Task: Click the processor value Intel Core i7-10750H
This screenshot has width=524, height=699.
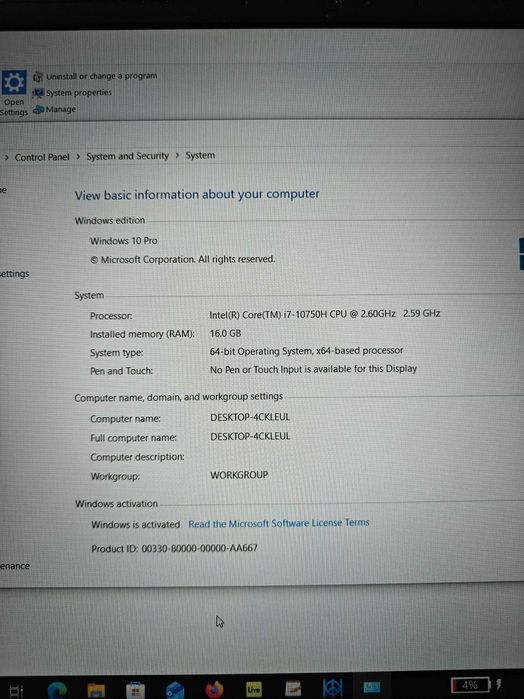Action: (325, 314)
